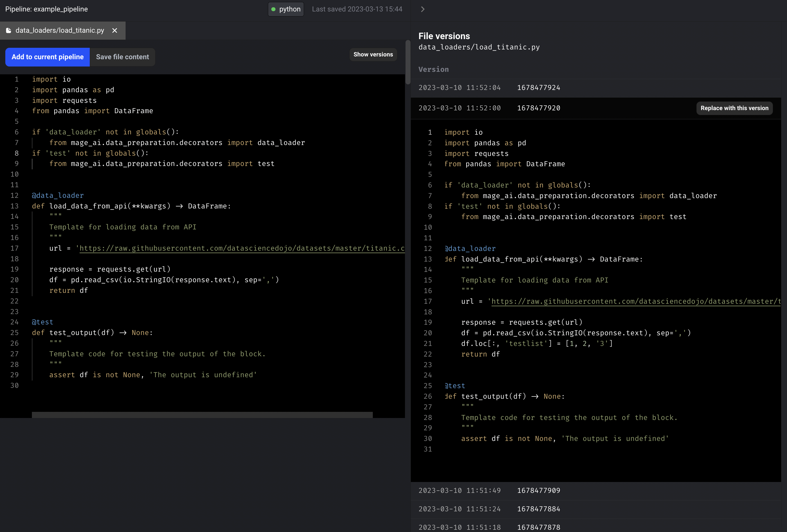The width and height of the screenshot is (787, 532).
Task: Click 'def test_output(df)' line in main editor
Action: click(92, 333)
